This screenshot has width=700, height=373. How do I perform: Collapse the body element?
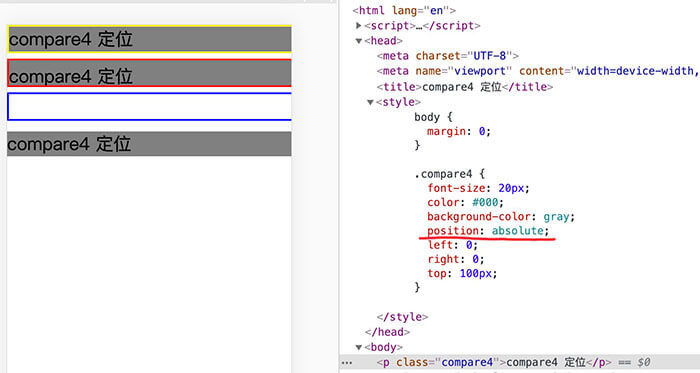click(x=358, y=347)
